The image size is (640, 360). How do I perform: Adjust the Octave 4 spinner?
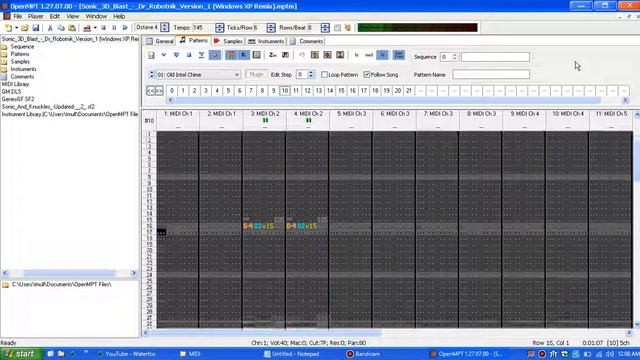pos(164,28)
